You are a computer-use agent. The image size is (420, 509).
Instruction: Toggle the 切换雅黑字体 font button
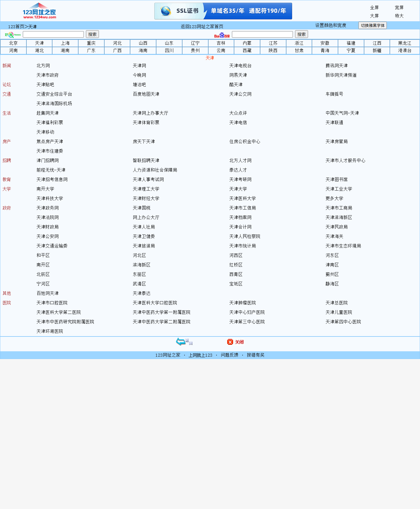click(x=372, y=25)
